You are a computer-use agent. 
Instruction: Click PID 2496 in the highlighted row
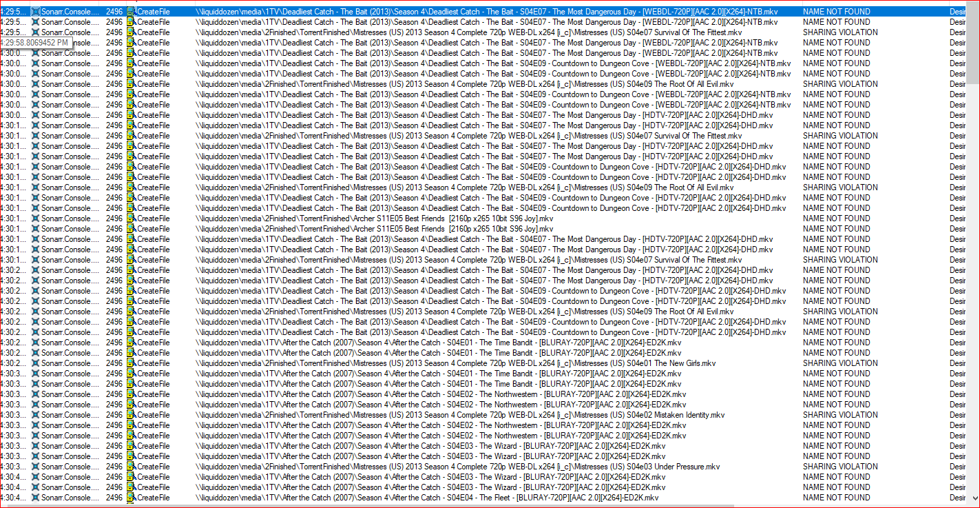tap(114, 12)
